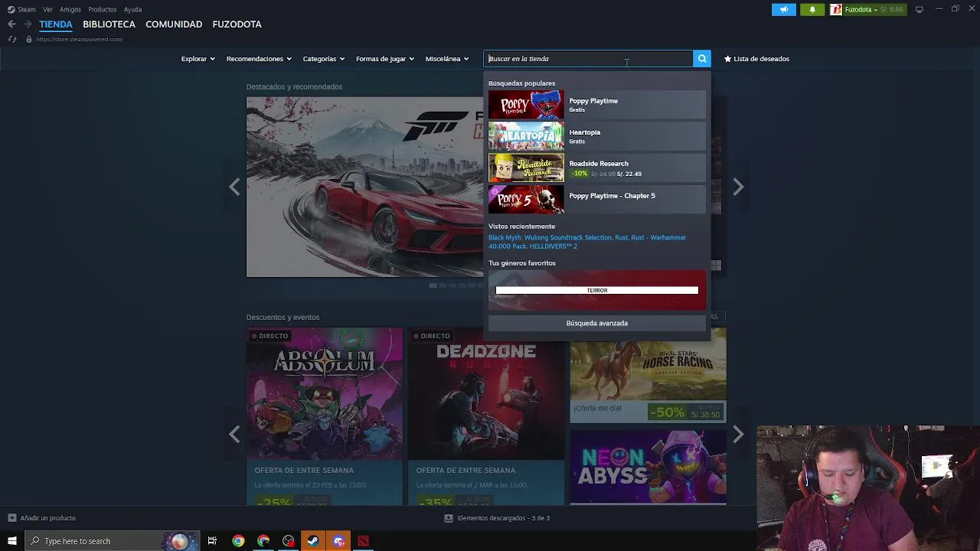Click the store search magnifier button
The image size is (980, 551).
click(702, 59)
